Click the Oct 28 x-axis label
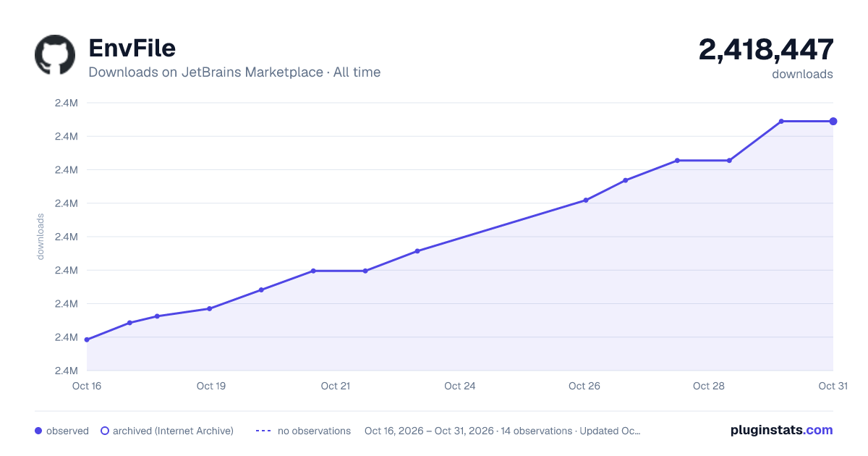Image resolution: width=868 pixels, height=456 pixels. [x=709, y=386]
